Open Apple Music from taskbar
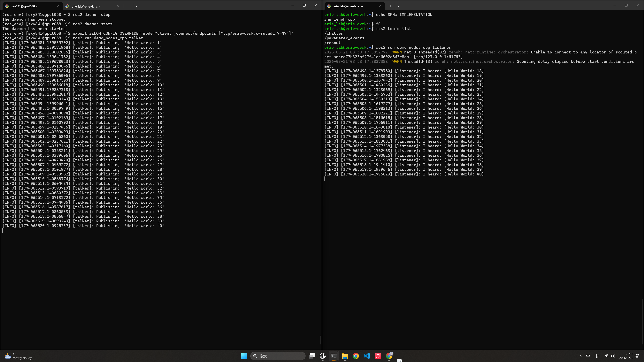 pos(378,356)
